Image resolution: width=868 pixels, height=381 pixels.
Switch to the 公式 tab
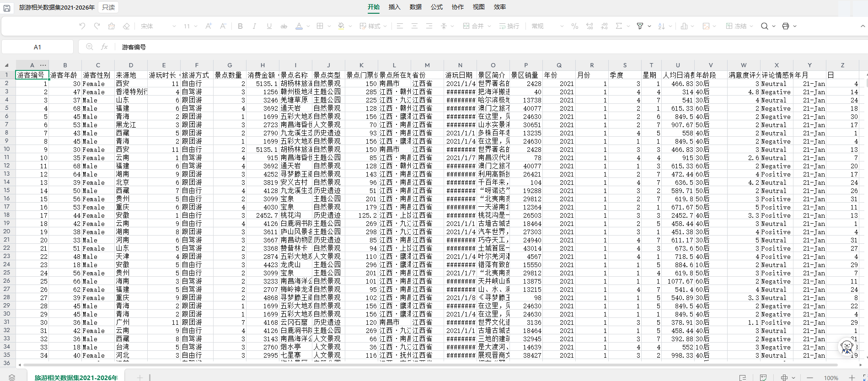point(437,7)
